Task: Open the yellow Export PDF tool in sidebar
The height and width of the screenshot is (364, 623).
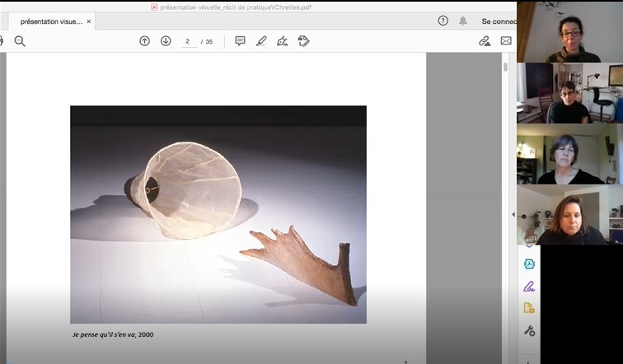Action: [x=529, y=309]
